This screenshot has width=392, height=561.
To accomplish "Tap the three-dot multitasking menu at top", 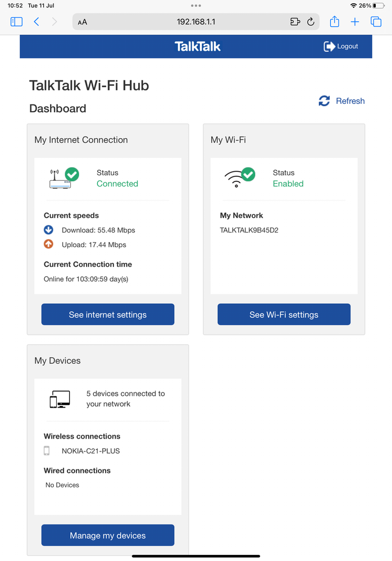I will click(196, 5).
